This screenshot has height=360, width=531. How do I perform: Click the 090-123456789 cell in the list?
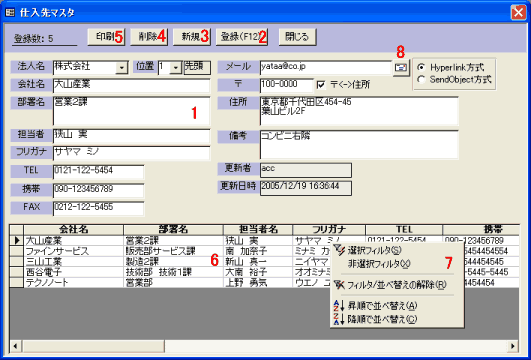coord(481,240)
